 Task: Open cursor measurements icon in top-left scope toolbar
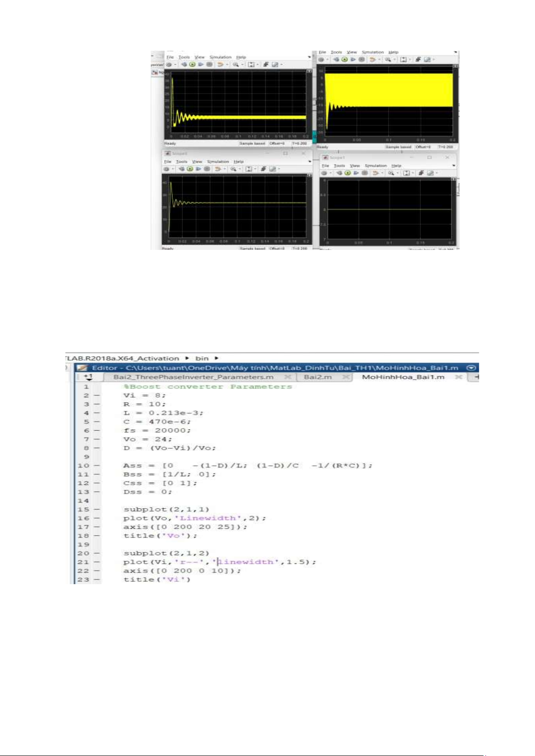(x=275, y=65)
